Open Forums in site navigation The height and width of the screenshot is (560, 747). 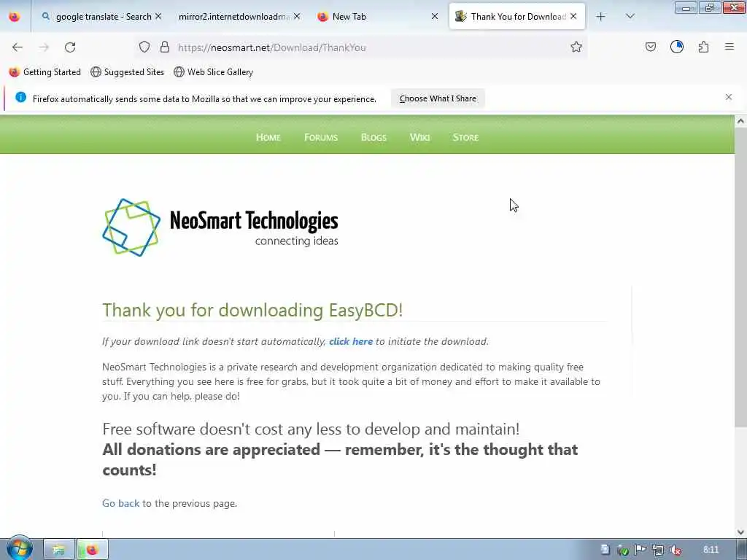(x=321, y=138)
